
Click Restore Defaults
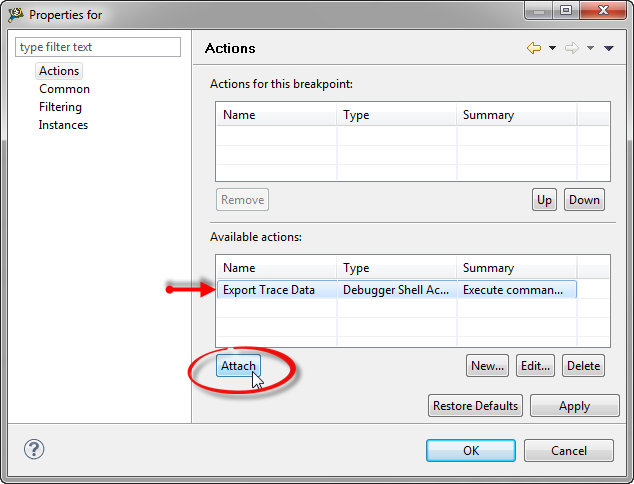pyautogui.click(x=475, y=406)
